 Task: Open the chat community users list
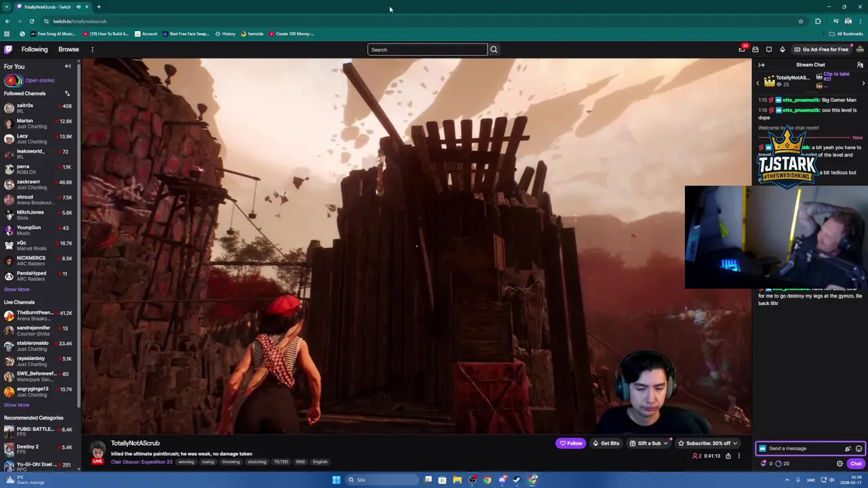tap(860, 65)
